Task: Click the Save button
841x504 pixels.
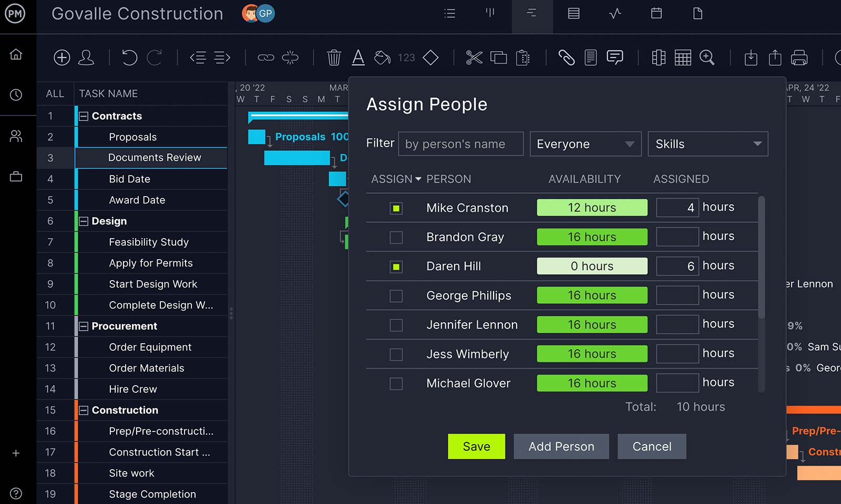Action: 476,446
